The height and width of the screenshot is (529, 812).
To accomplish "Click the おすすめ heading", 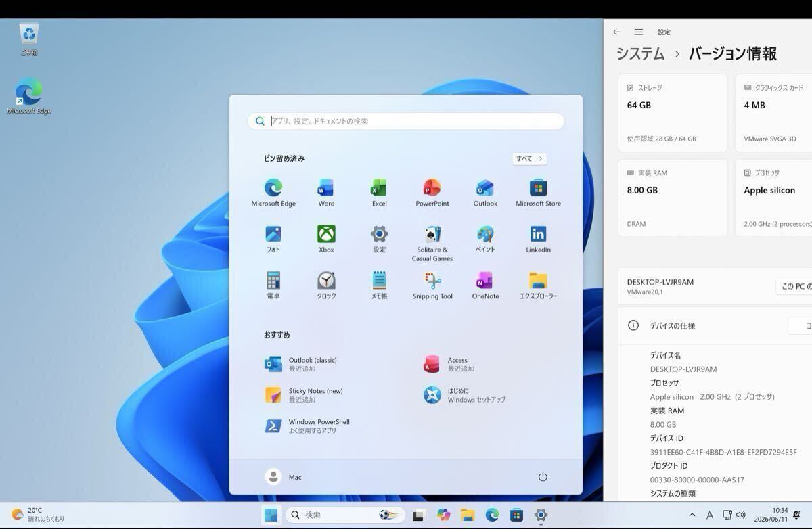I will [x=277, y=335].
